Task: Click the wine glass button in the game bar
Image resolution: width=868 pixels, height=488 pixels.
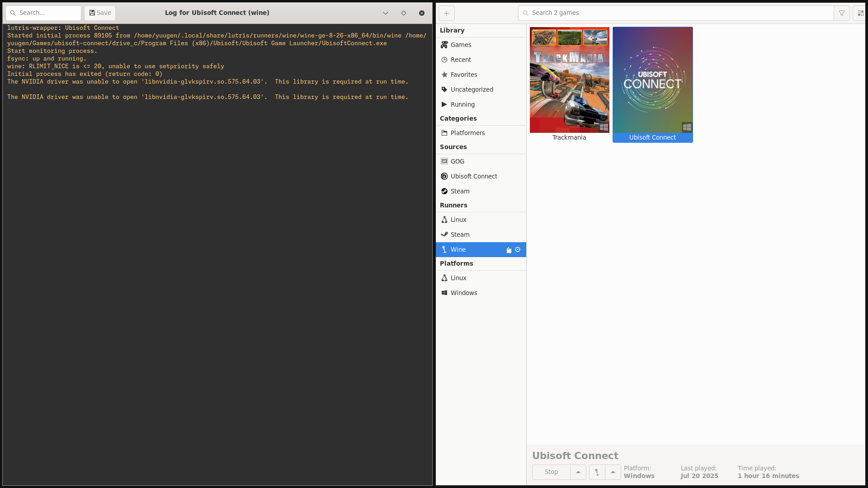Action: pyautogui.click(x=597, y=472)
